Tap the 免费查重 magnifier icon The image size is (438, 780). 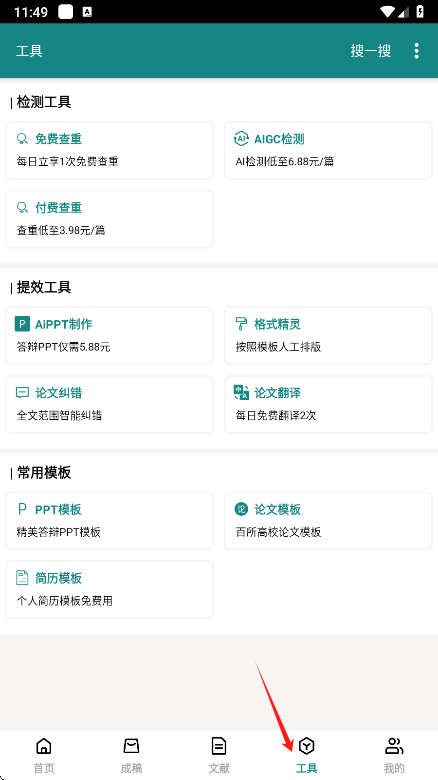click(22, 139)
